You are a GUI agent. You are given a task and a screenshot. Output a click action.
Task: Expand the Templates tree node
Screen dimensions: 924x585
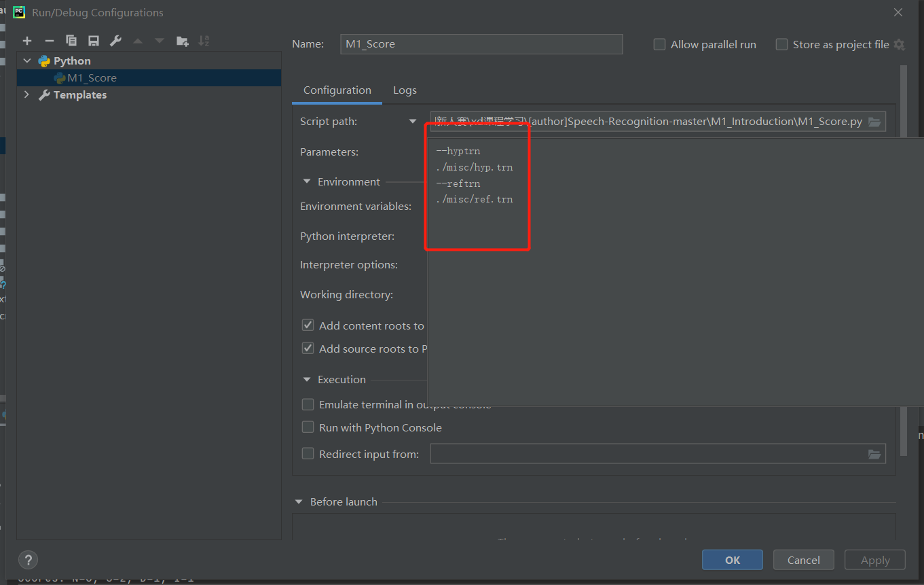click(x=27, y=94)
